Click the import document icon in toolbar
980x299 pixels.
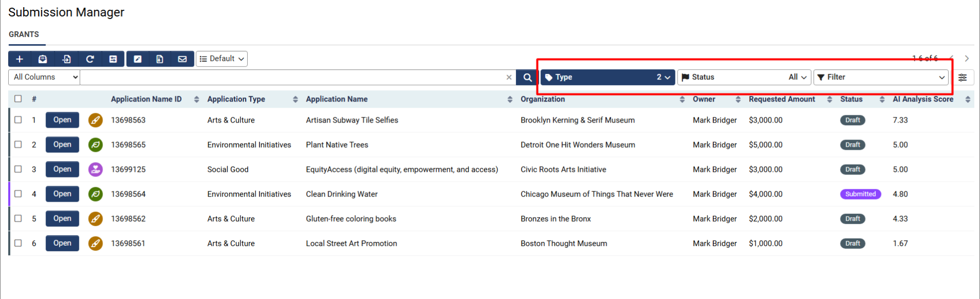point(66,59)
